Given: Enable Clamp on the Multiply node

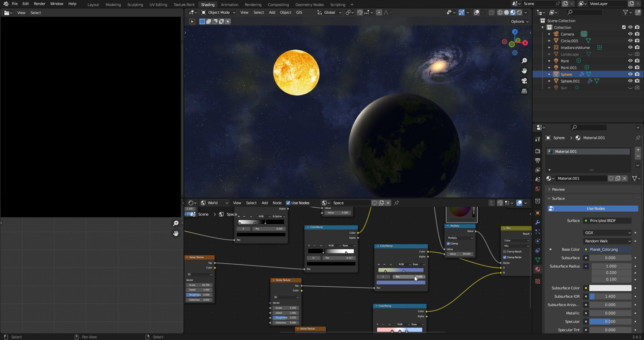Looking at the screenshot, I should [x=448, y=243].
